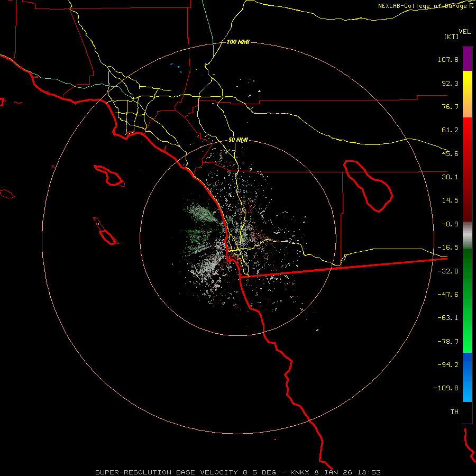Click the KNKX station identifier in caption

pyautogui.click(x=300, y=472)
